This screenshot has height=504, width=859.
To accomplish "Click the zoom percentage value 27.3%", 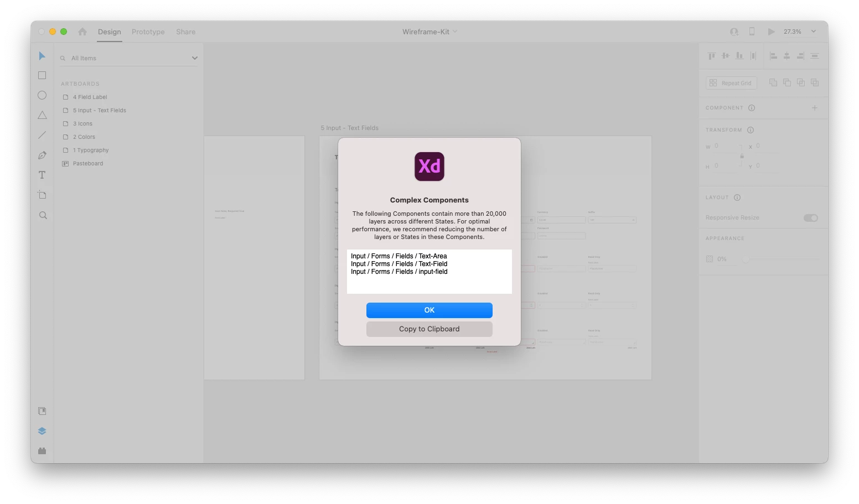I will coord(792,32).
